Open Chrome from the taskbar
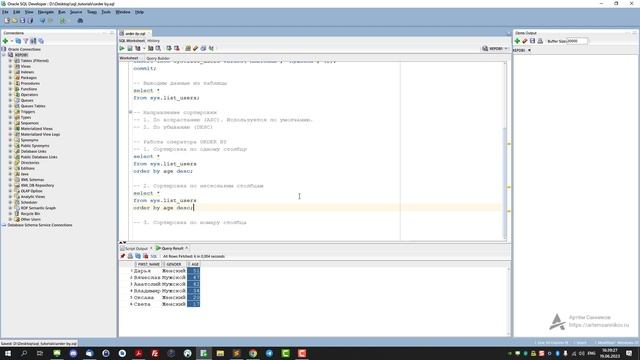Viewport: 640px width, 360px height. (253, 353)
